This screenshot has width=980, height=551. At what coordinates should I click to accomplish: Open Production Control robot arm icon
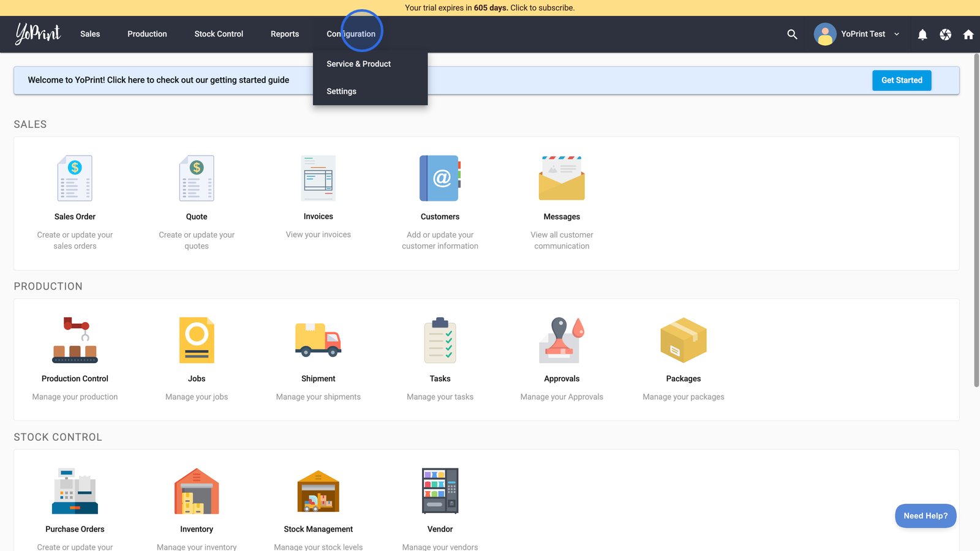coord(75,340)
